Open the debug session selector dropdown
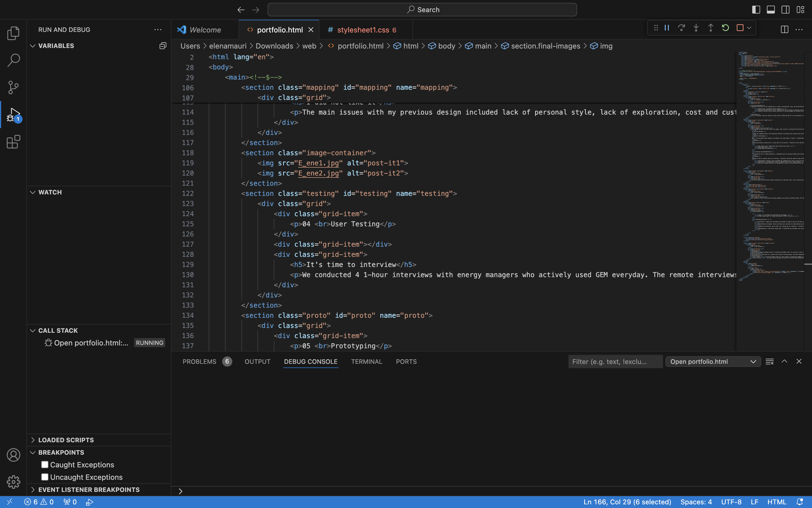This screenshot has height=508, width=812. (x=713, y=362)
